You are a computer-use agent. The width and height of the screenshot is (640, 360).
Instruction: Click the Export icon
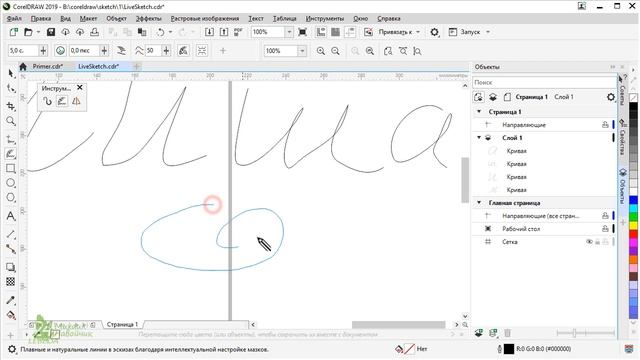pos(224,32)
